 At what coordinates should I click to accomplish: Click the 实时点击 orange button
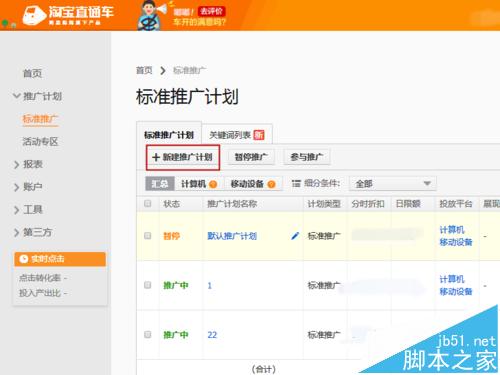pos(60,259)
